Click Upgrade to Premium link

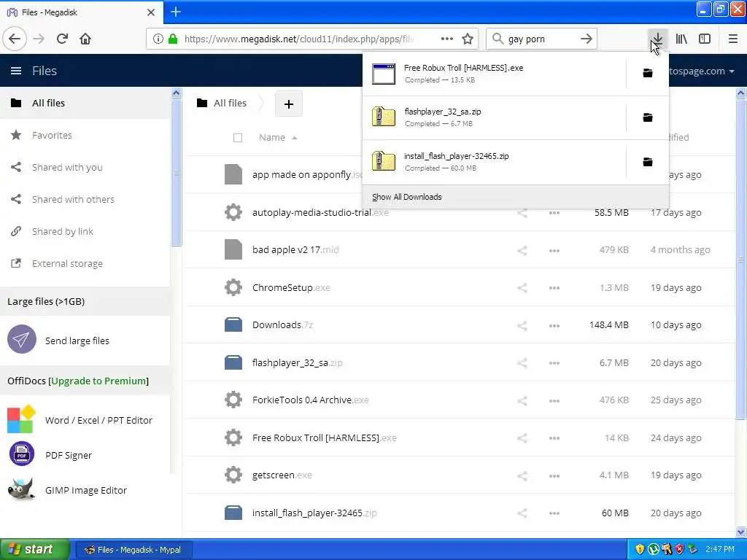(x=99, y=381)
